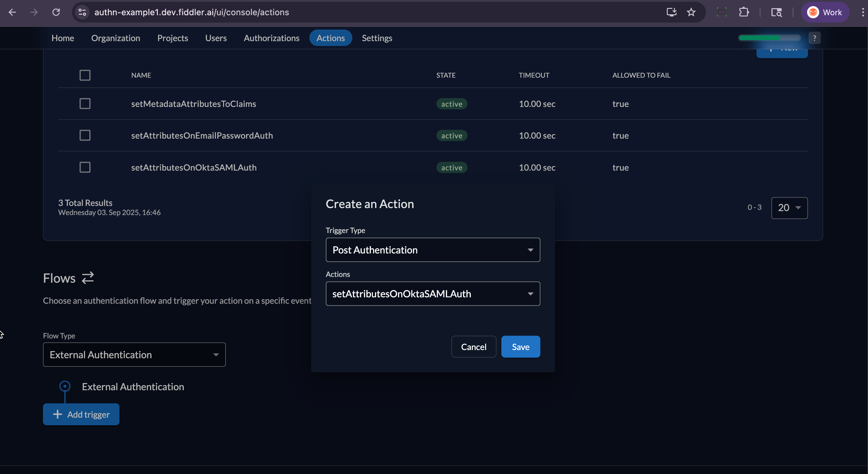Open the browser extensions icon
The height and width of the screenshot is (474, 868).
click(x=744, y=12)
